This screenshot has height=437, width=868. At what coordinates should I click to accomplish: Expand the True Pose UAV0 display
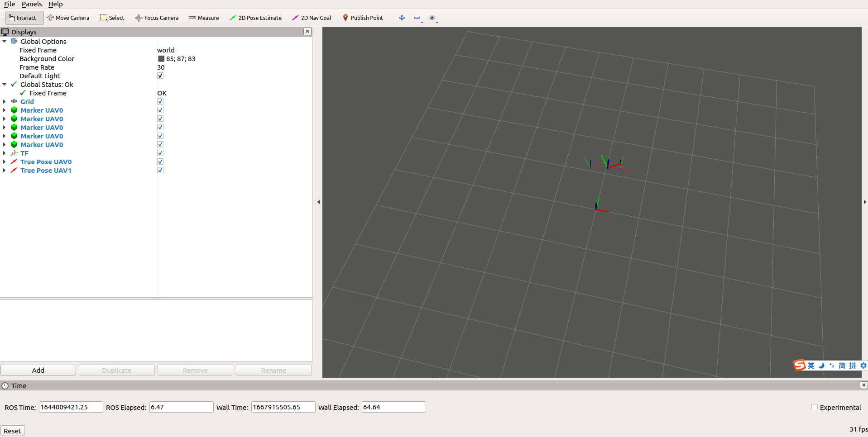(x=4, y=161)
